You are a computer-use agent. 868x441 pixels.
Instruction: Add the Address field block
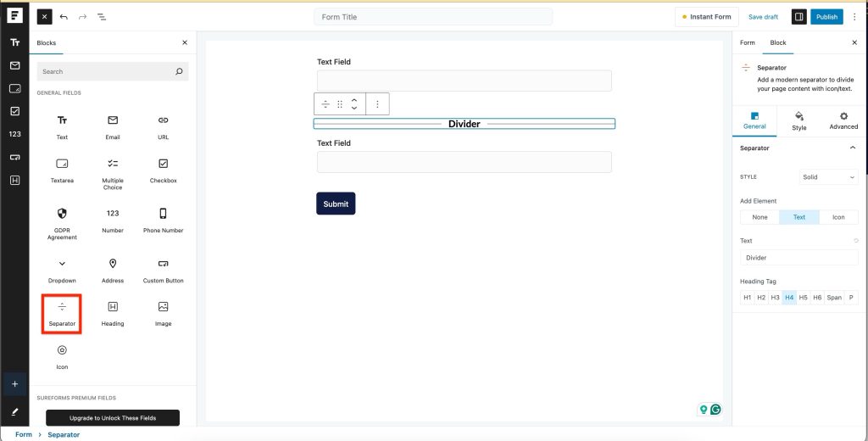113,270
